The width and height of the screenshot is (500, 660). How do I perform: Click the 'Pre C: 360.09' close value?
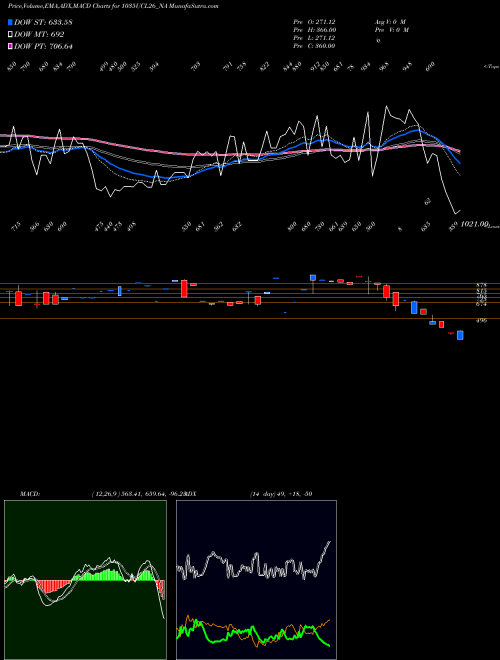314,46
